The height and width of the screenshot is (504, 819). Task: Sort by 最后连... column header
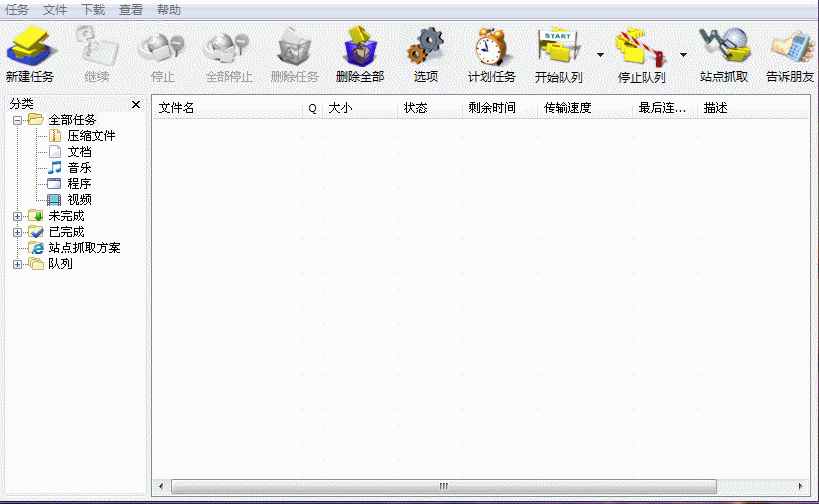(x=665, y=108)
